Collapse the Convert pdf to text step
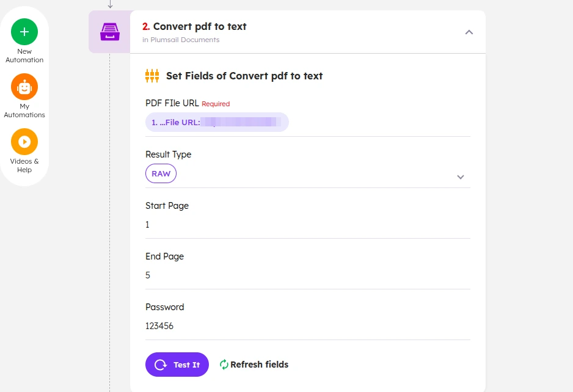This screenshot has height=392, width=573. (469, 32)
